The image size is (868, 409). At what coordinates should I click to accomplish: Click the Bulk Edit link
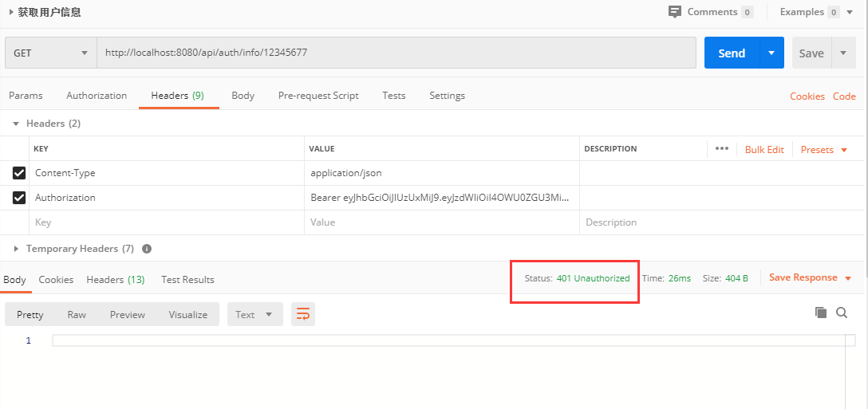[764, 149]
